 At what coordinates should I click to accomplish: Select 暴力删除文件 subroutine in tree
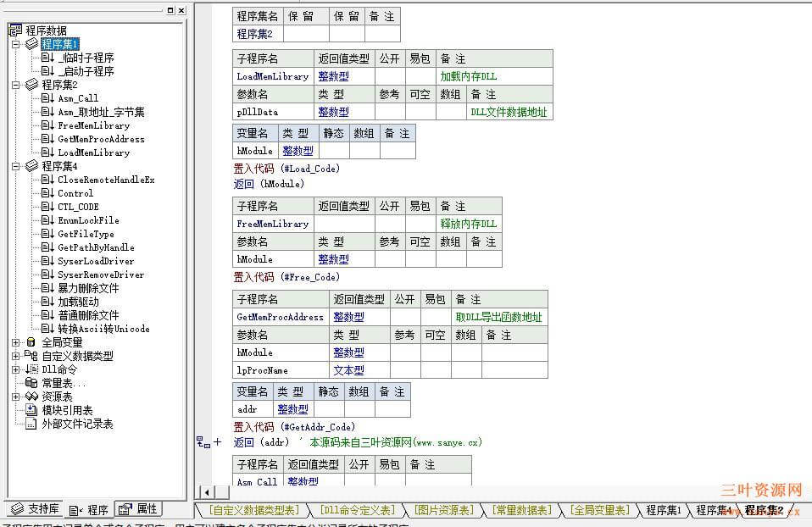(88, 288)
